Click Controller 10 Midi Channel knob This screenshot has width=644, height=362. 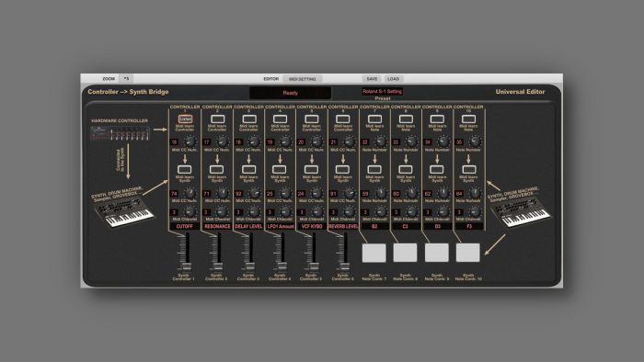475,211
